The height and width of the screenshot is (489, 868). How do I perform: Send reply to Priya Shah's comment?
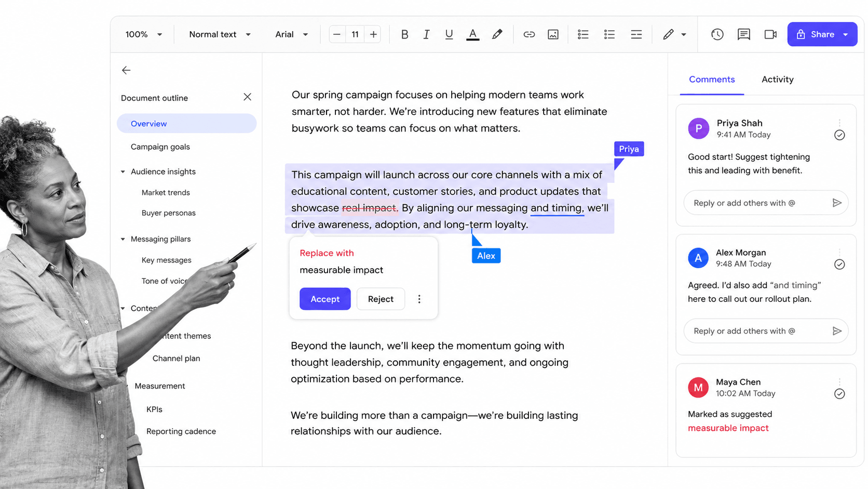[x=837, y=203]
